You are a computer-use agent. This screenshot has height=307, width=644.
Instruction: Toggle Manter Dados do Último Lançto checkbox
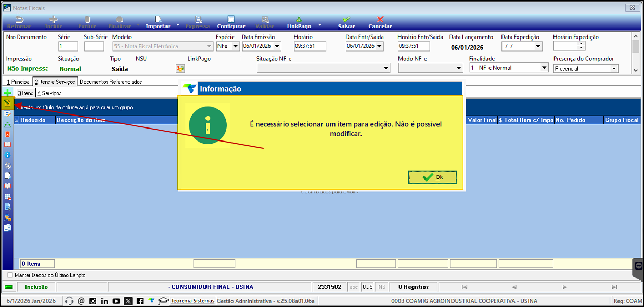(x=10, y=275)
